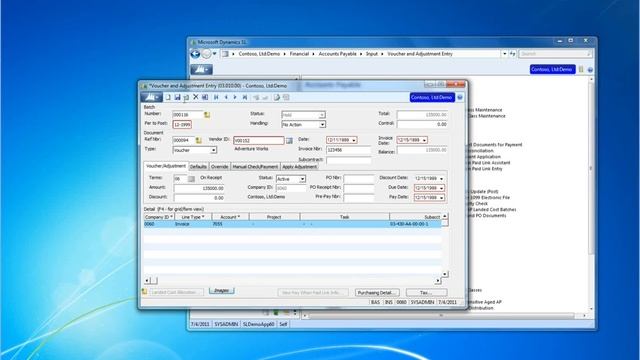Click the Delete X toolbar icon
The image size is (640, 360).
pyautogui.click(x=196, y=97)
